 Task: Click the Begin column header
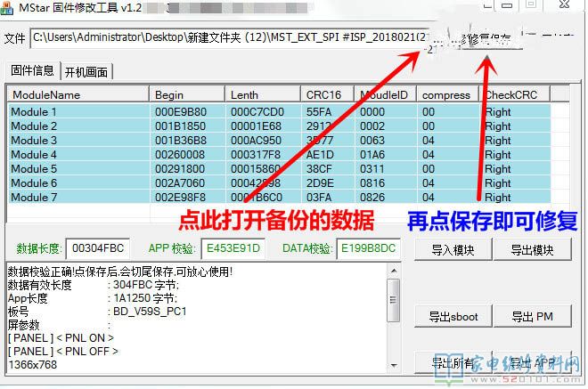[187, 94]
